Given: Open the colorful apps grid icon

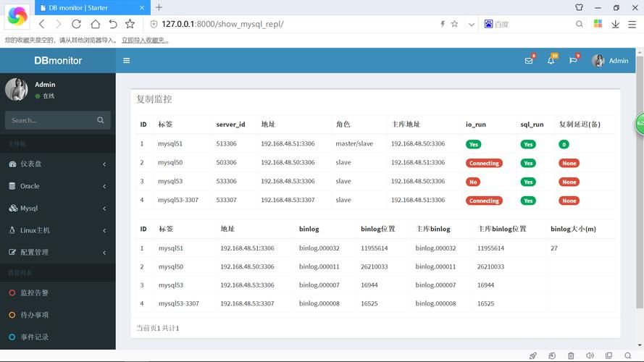Looking at the screenshot, I should [598, 24].
